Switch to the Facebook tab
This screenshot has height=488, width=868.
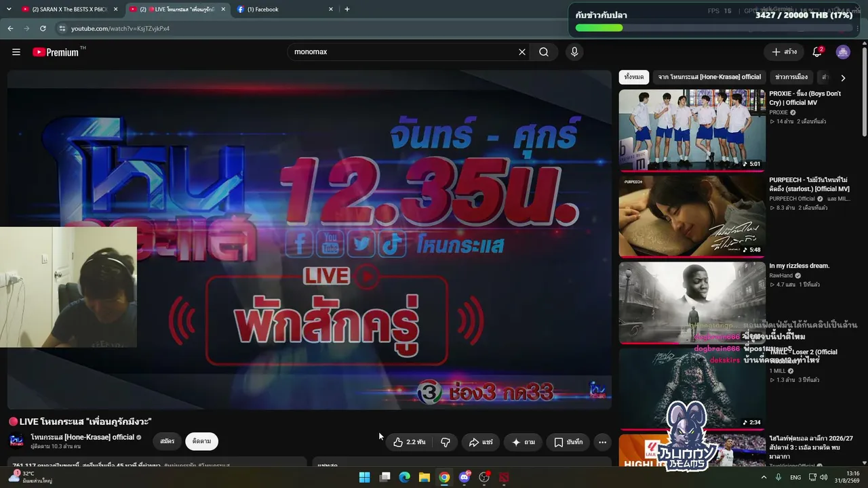(285, 9)
